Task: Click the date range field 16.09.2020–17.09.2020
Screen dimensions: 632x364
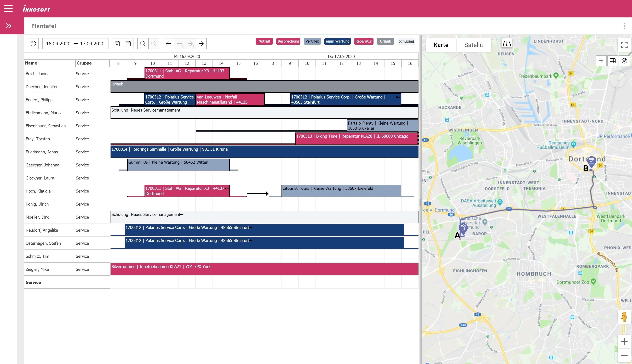Action: coord(75,44)
